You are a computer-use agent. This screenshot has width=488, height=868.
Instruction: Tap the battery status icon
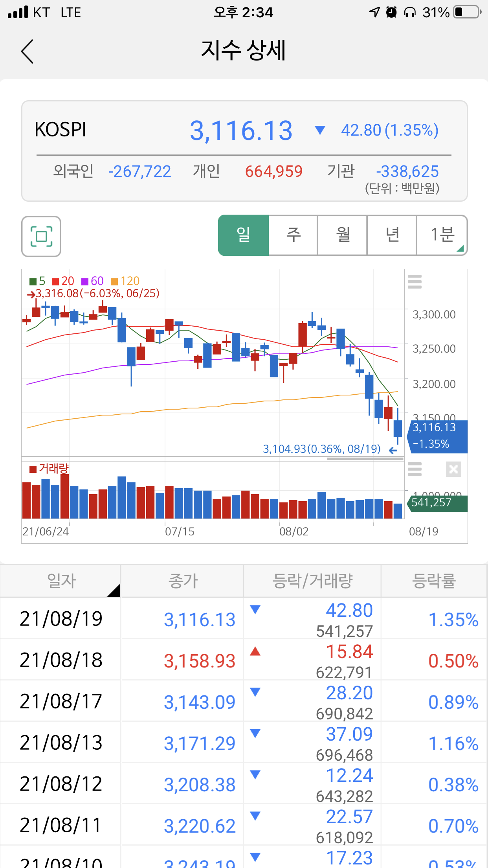pyautogui.click(x=468, y=12)
